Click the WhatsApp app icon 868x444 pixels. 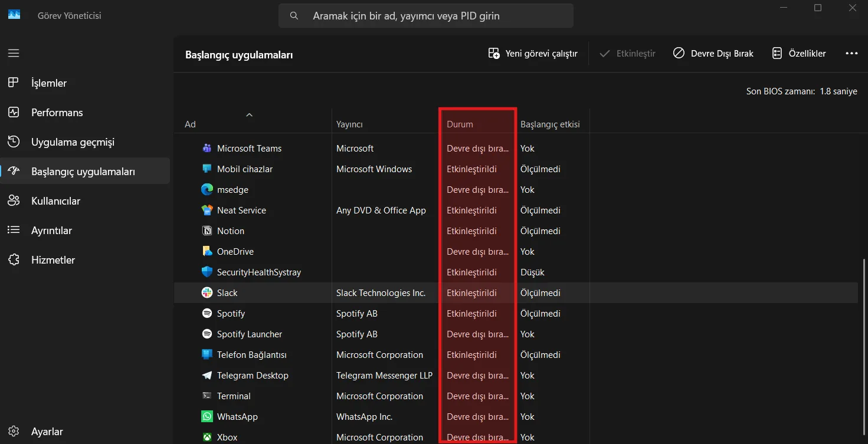[207, 417]
